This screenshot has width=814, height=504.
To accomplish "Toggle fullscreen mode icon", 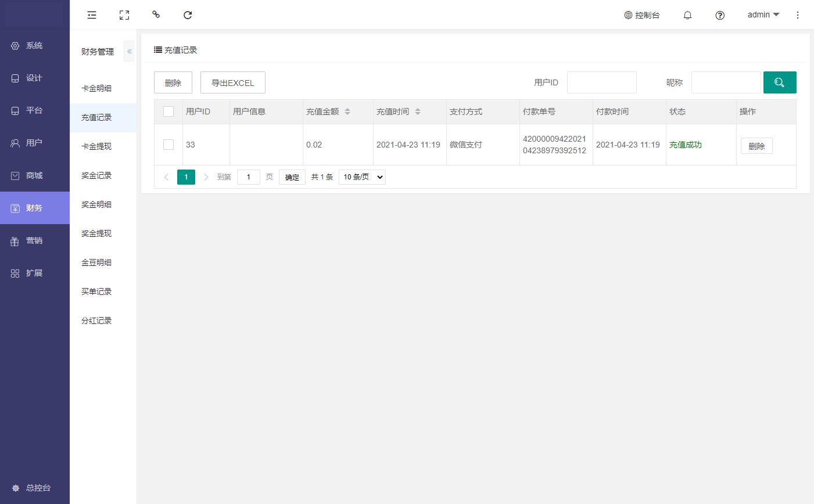I will [124, 15].
